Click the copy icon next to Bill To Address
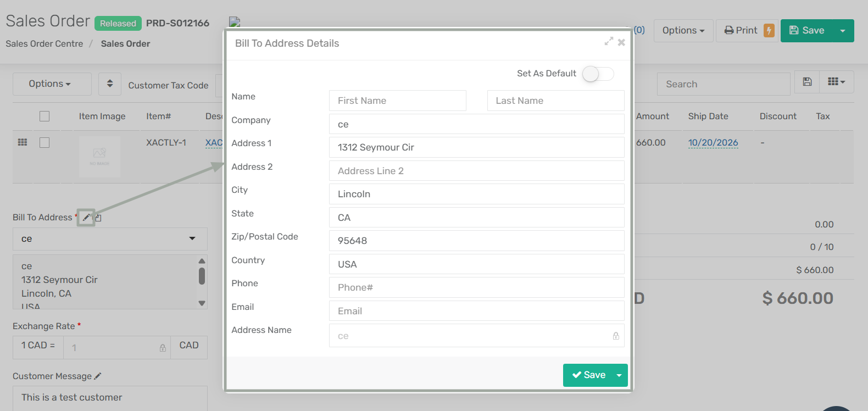Viewport: 868px width, 411px height. click(x=98, y=218)
